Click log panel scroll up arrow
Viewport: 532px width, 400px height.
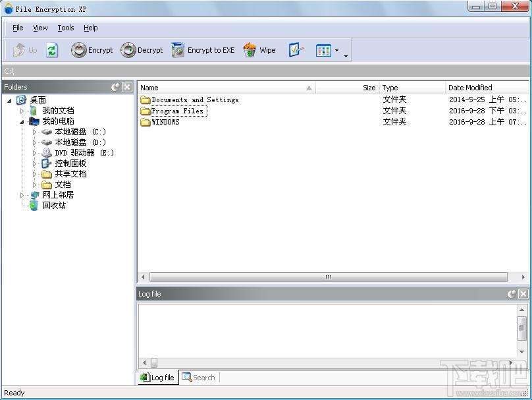tap(522, 310)
